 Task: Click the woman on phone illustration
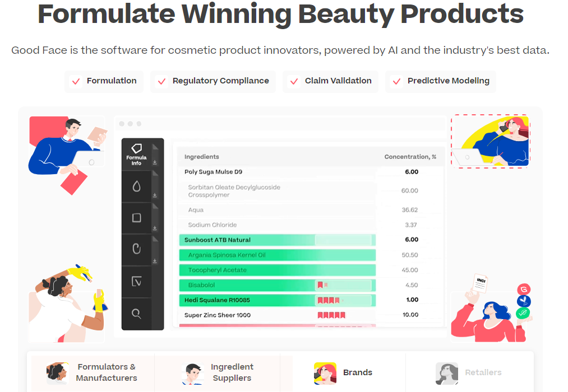point(491,141)
